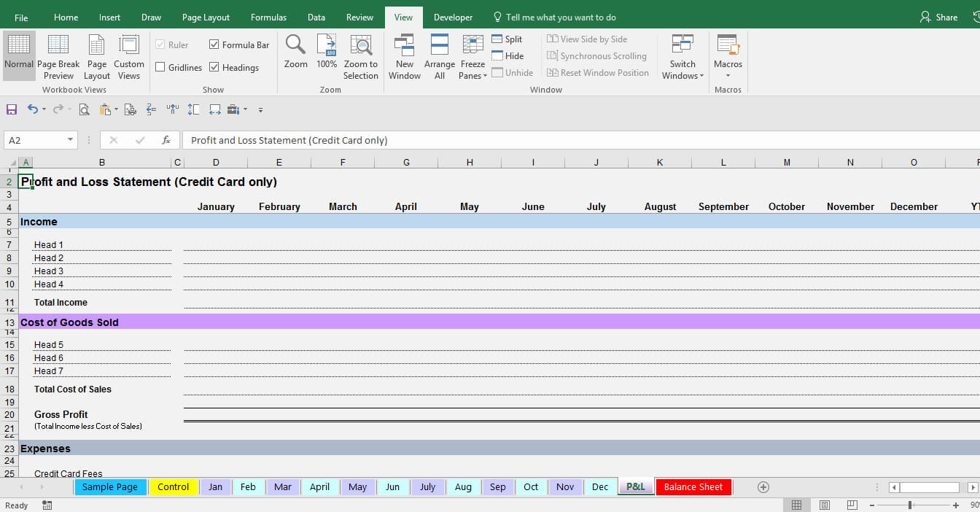Viewport: 980px width, 512px height.
Task: Expand the Name Box dropdown arrow
Action: pyautogui.click(x=71, y=140)
